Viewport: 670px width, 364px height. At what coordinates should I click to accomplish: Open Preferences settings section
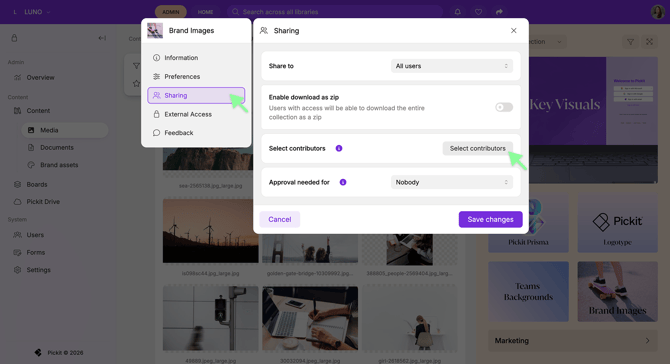click(196, 76)
